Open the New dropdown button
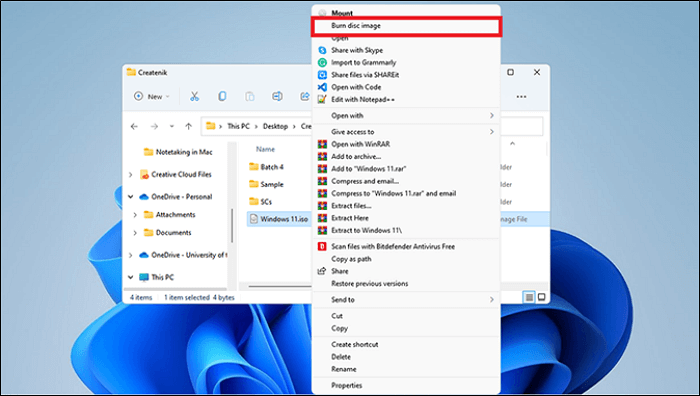The height and width of the screenshot is (396, 700). [152, 96]
